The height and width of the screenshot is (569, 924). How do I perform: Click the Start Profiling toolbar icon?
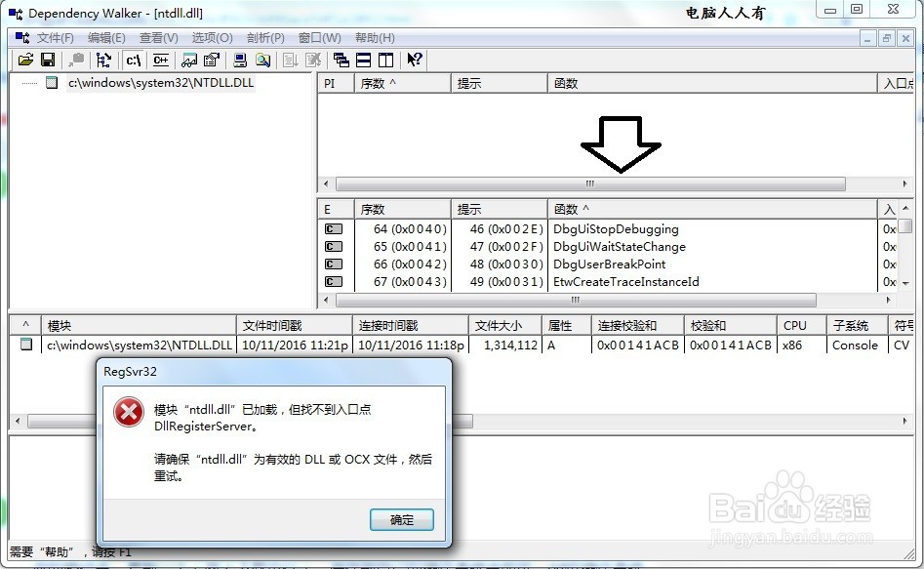tap(291, 60)
